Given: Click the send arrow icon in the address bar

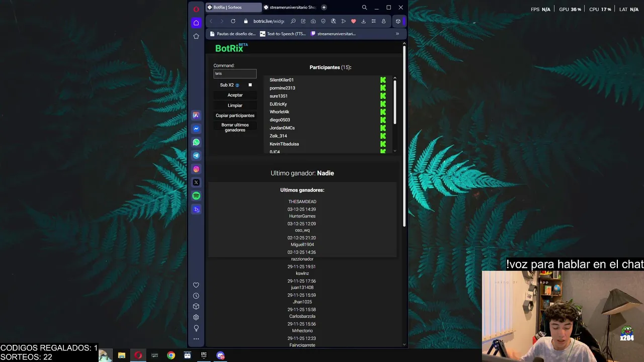Looking at the screenshot, I should click(343, 21).
